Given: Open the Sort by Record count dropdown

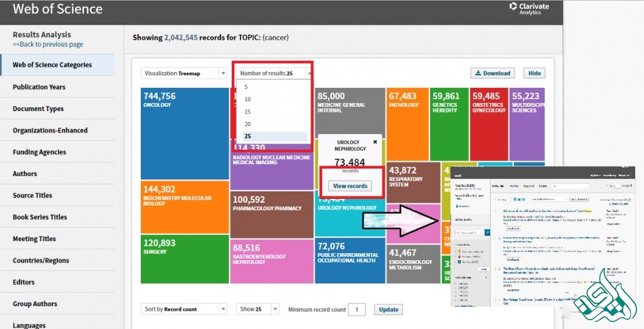Looking at the screenshot, I should (x=184, y=309).
